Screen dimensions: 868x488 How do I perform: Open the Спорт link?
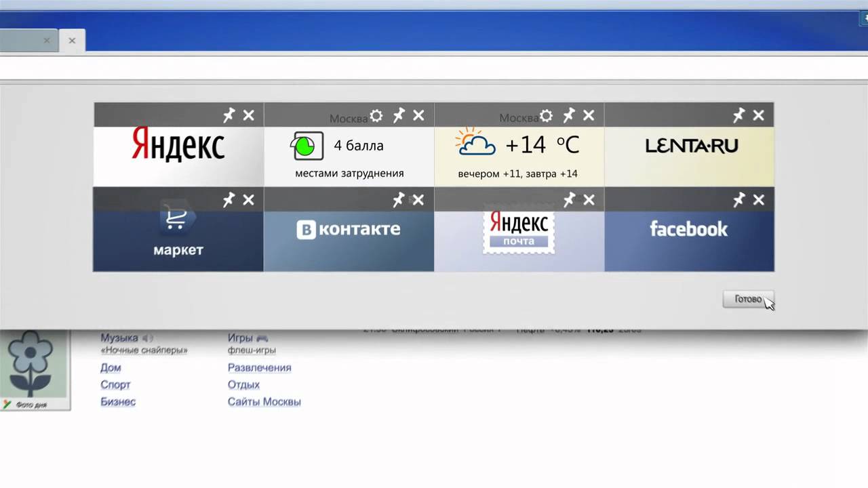click(x=115, y=384)
